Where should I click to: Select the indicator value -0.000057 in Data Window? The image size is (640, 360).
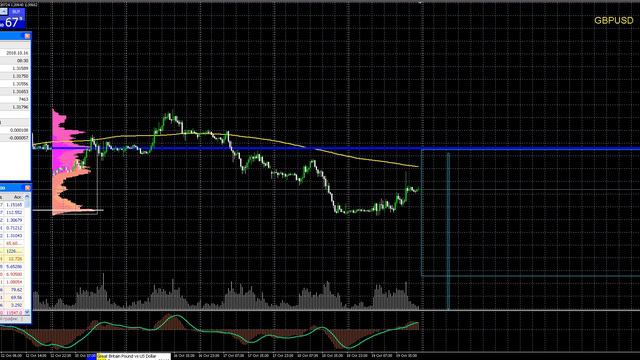(x=19, y=138)
